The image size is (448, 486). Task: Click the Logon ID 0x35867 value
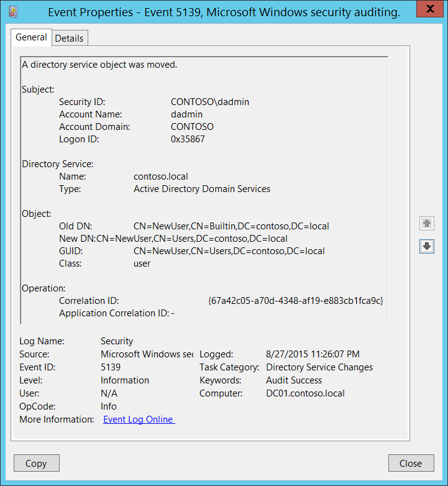point(188,139)
